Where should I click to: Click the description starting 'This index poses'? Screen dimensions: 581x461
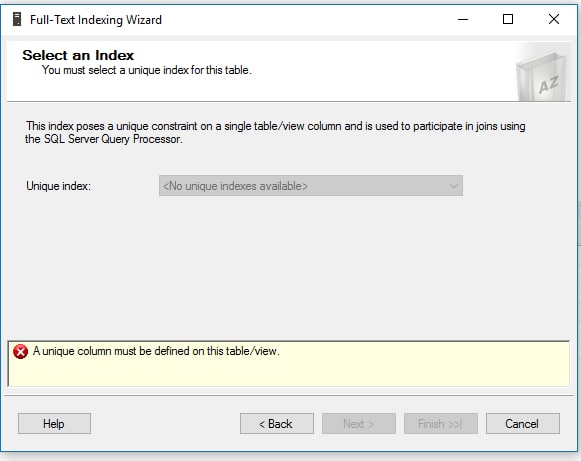click(x=275, y=132)
